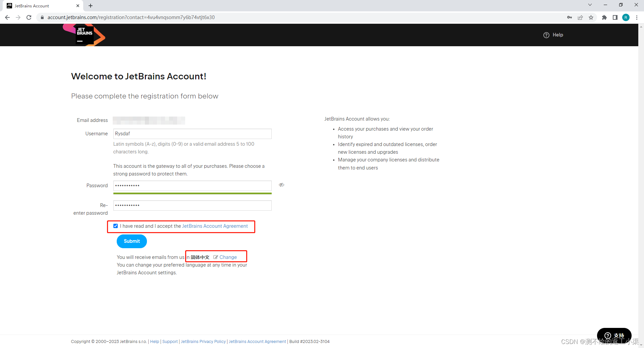Focus the Password input field

192,186
